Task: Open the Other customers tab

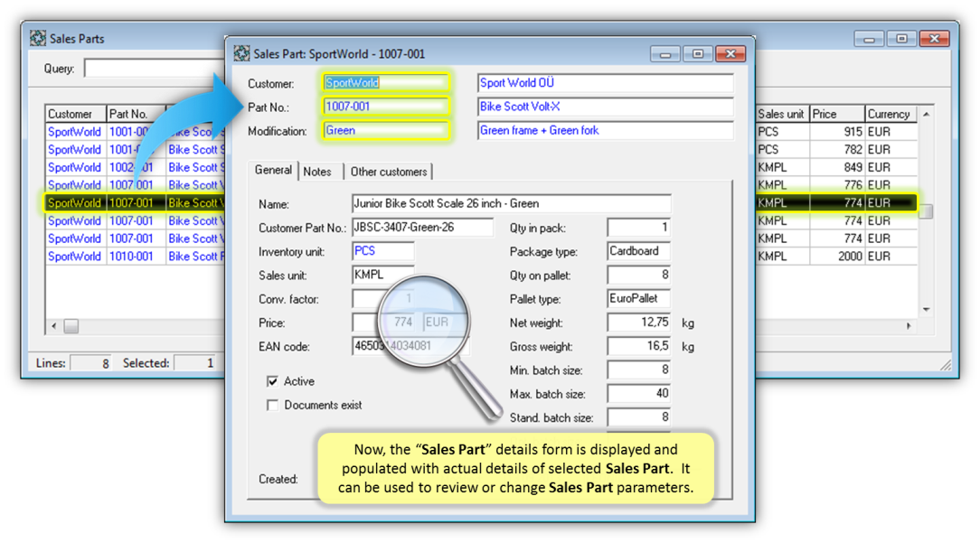Action: [x=389, y=172]
